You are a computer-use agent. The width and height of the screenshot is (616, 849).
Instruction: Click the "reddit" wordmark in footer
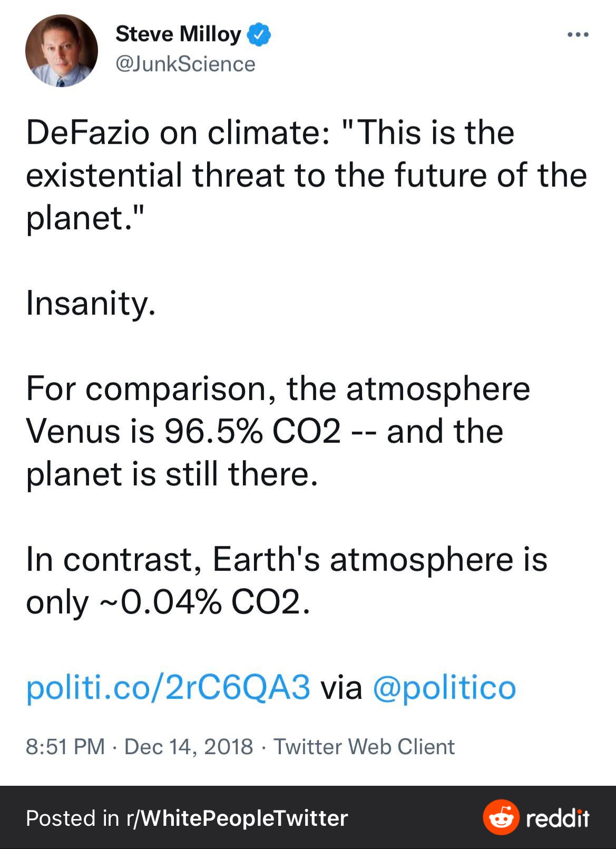558,818
